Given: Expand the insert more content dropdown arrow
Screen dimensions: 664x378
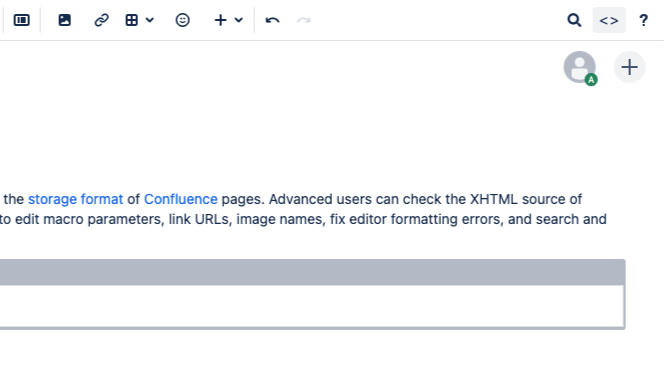Looking at the screenshot, I should [x=239, y=20].
